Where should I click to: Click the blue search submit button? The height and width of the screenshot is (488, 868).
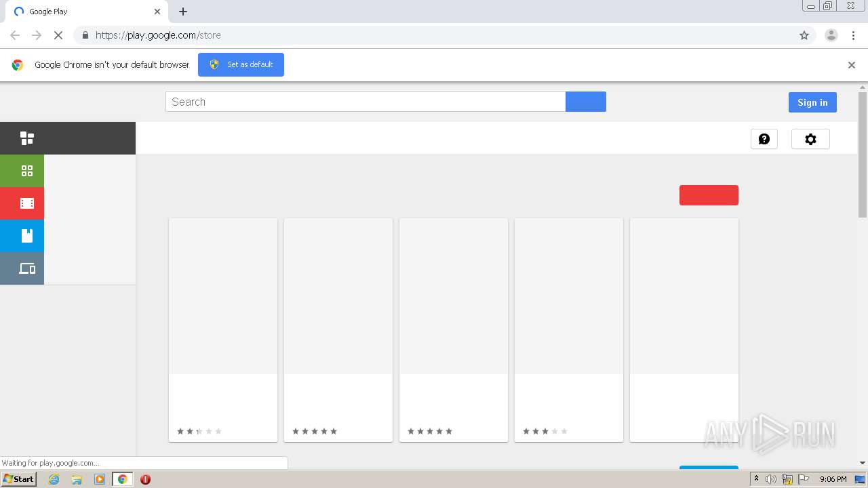tap(586, 102)
